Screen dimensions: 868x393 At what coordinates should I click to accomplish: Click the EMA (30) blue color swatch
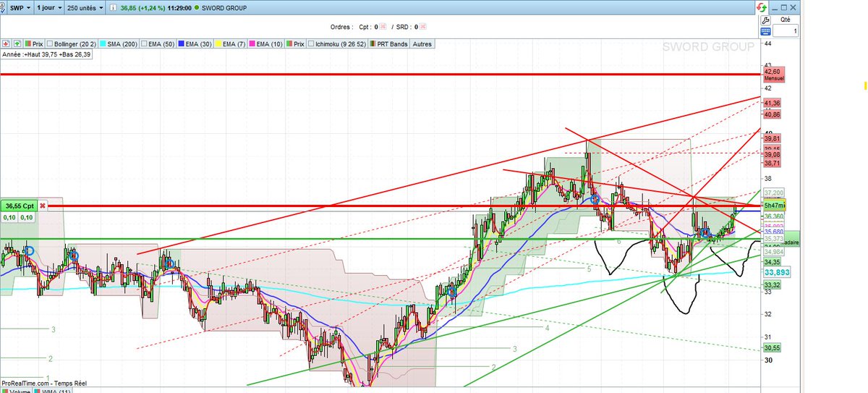tap(180, 44)
